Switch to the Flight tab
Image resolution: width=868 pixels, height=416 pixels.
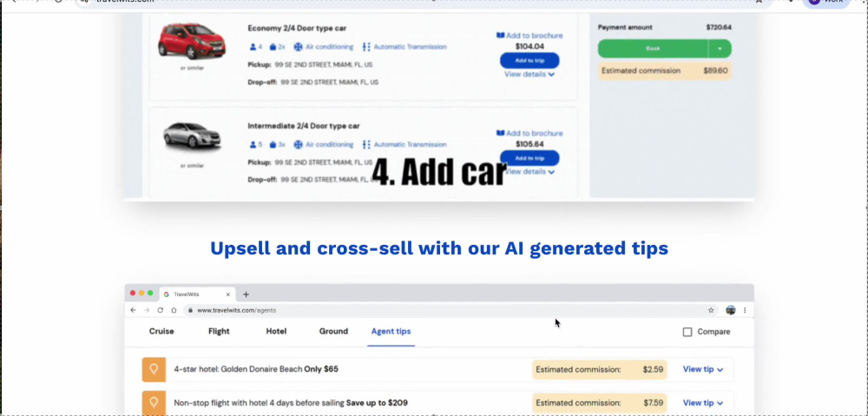click(x=219, y=331)
